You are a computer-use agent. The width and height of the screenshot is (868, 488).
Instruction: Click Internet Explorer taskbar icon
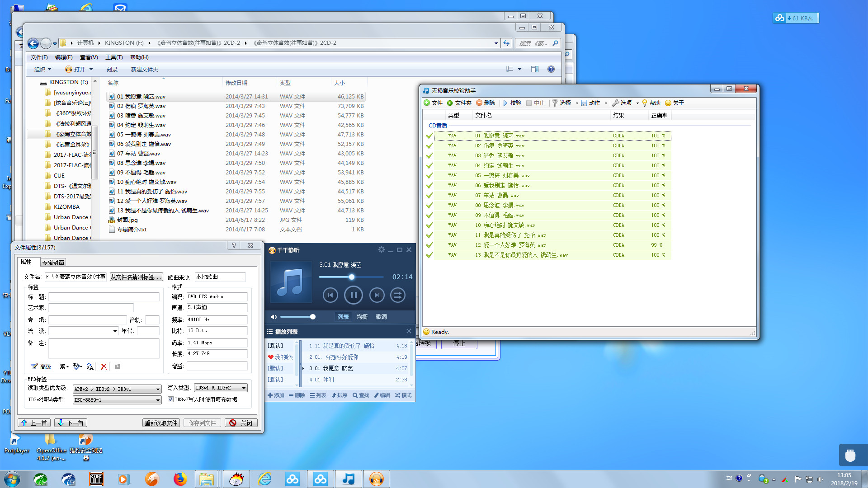(264, 479)
